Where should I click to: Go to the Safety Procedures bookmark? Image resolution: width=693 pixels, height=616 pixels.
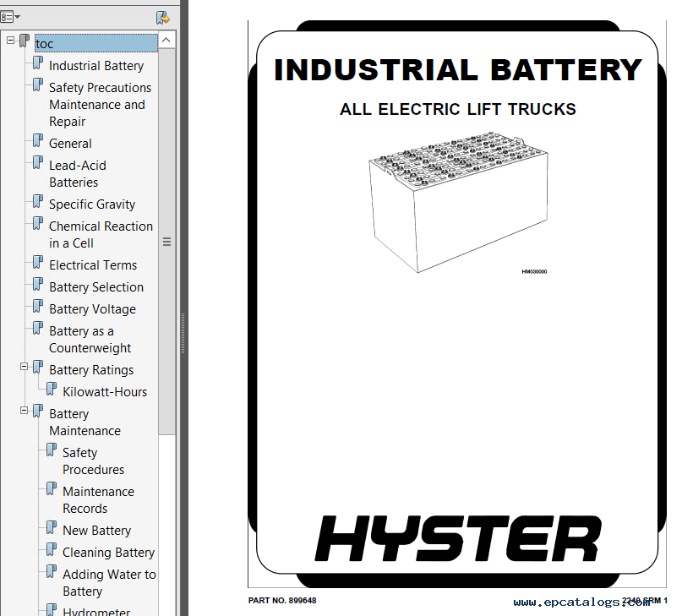(93, 461)
